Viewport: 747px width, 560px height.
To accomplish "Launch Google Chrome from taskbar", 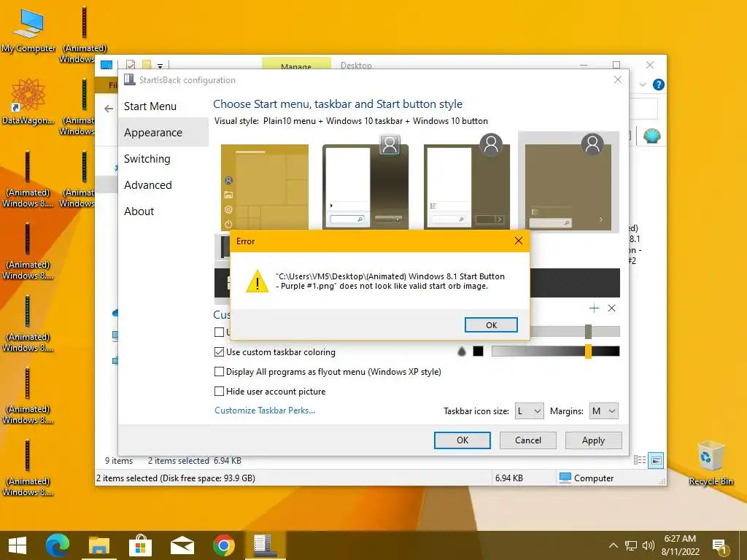I will [223, 545].
